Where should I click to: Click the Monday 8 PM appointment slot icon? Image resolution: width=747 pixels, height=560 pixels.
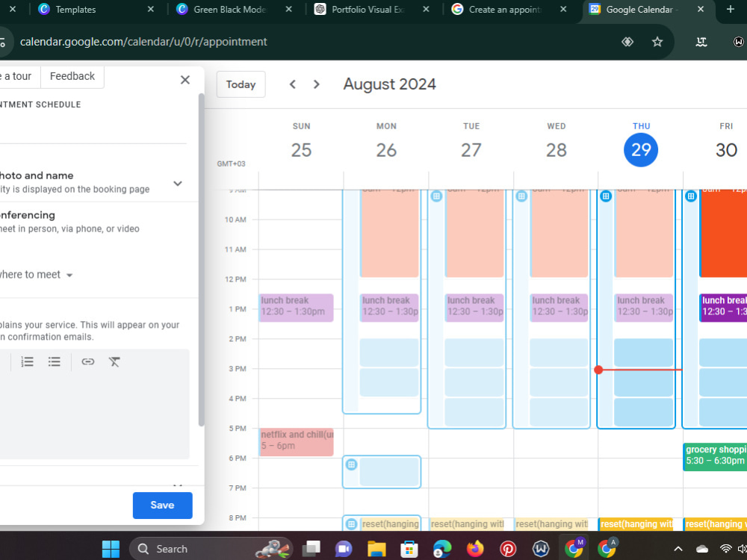tap(352, 524)
